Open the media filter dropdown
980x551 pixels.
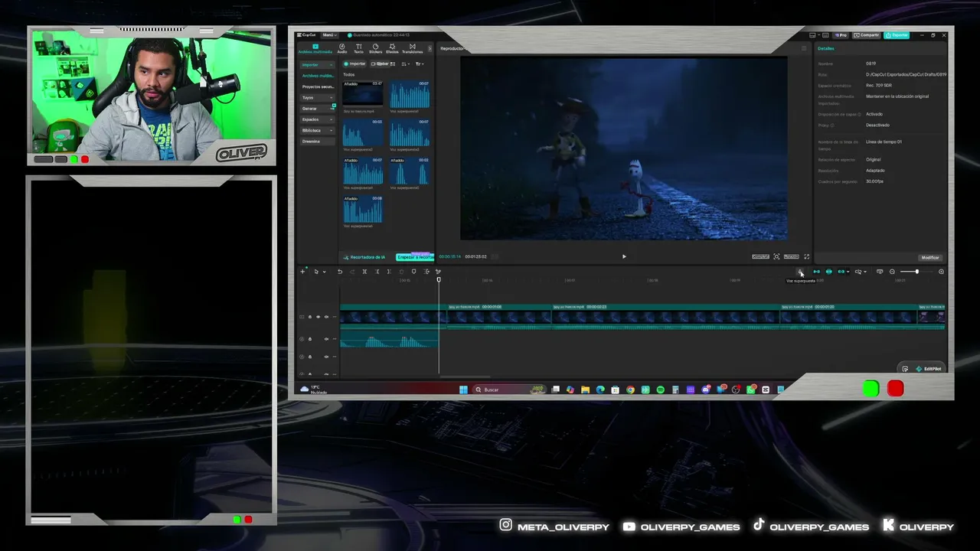(x=420, y=64)
